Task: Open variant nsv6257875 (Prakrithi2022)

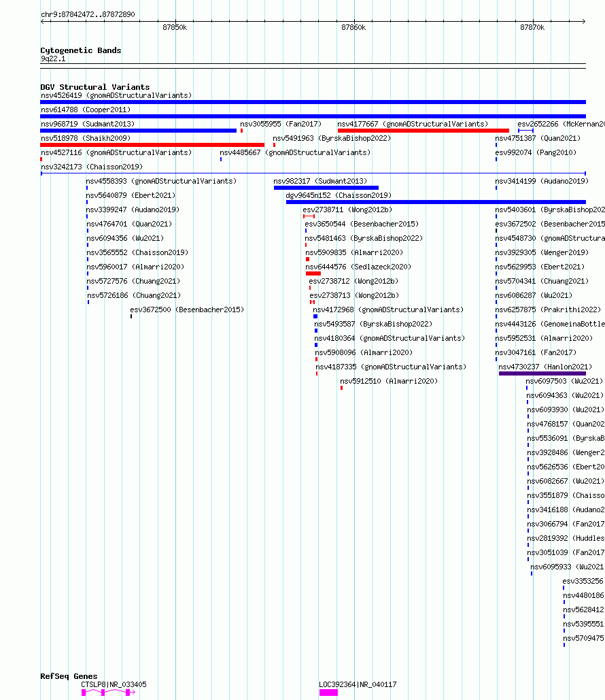Action: pyautogui.click(x=549, y=310)
